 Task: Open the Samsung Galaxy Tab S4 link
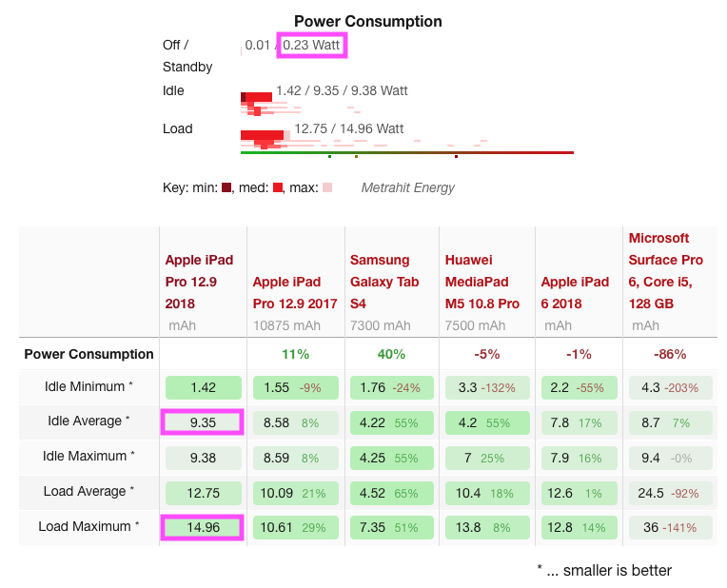click(384, 282)
